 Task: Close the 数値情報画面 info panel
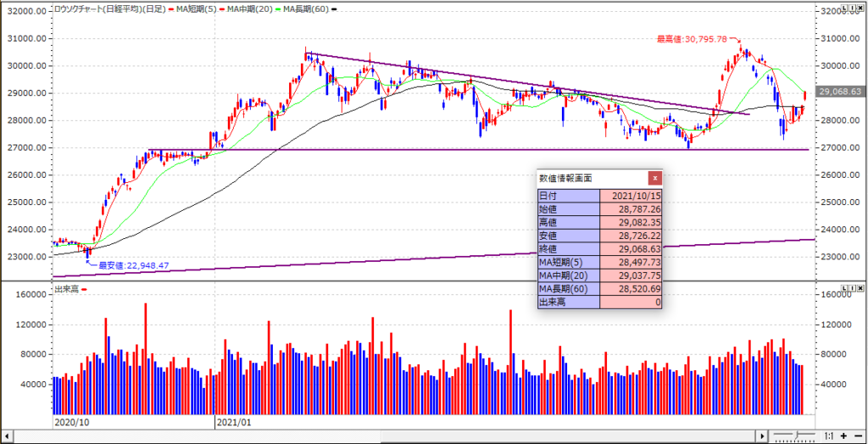654,178
